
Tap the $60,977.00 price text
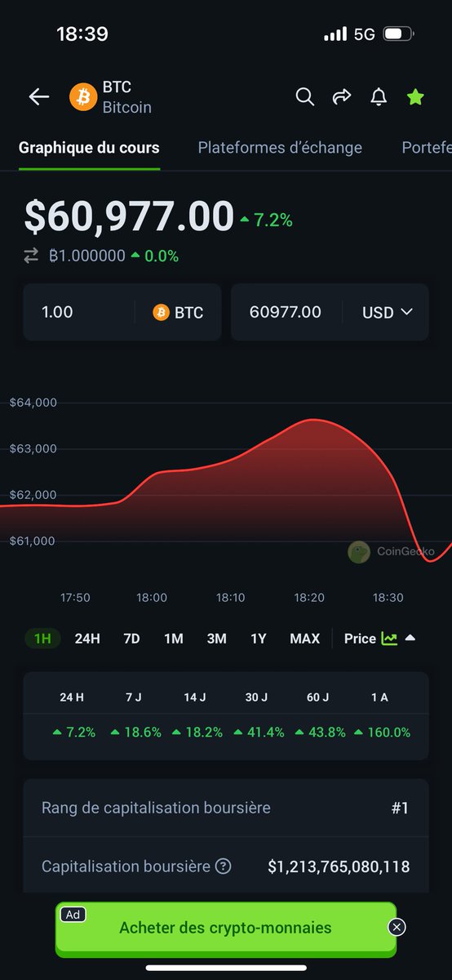129,216
